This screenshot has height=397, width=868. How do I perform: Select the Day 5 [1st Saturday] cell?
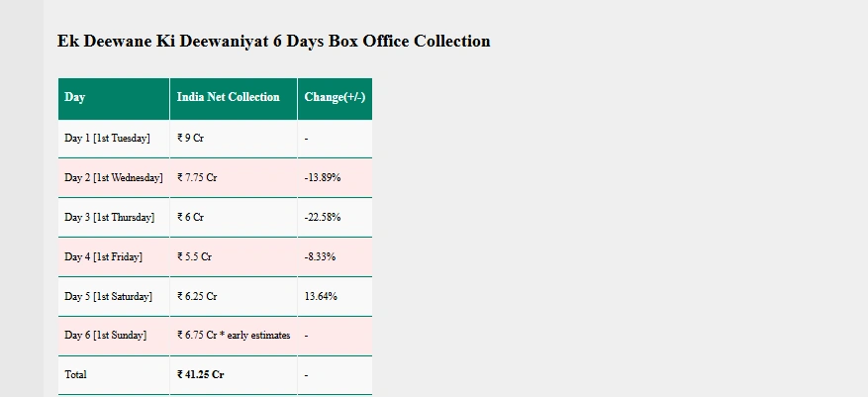(108, 297)
